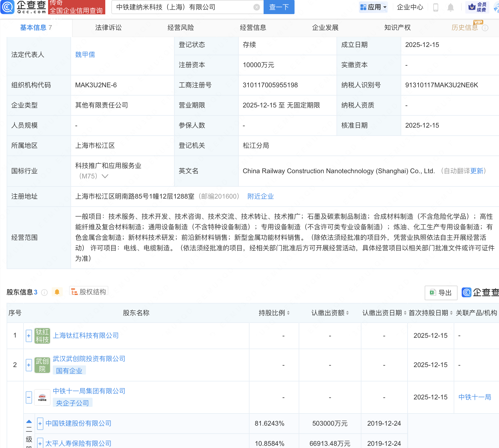
Task: Expand 上海钛红科技有限公司 shareholder tree
Action: [x=28, y=335]
